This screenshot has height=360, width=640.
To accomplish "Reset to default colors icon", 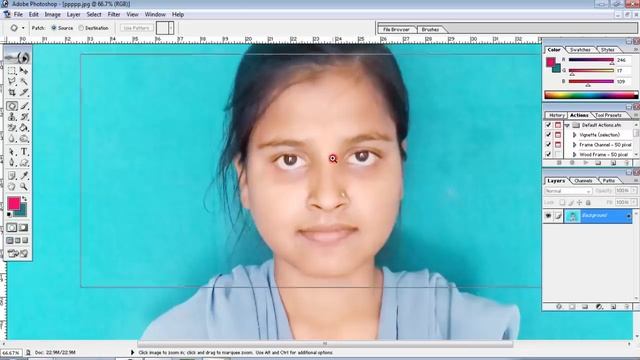I will click(x=9, y=214).
